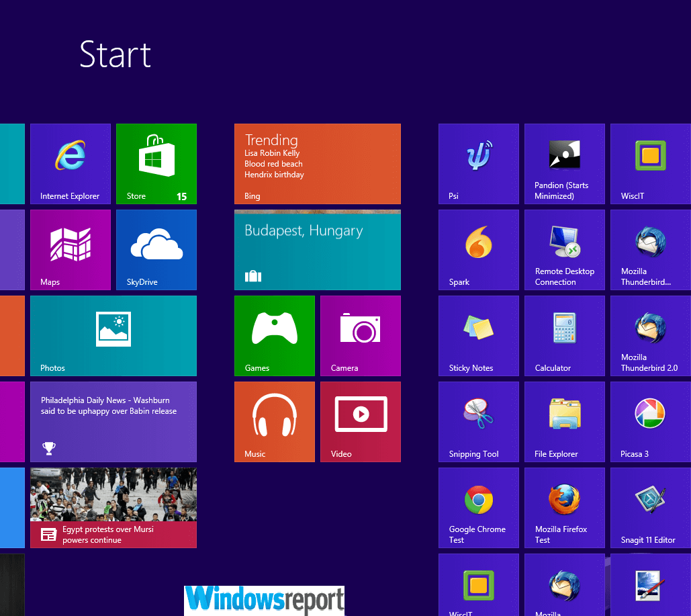Viewport: 691px width, 616px height.
Task: Open Egypt protests news story thumbnail
Action: point(113,508)
